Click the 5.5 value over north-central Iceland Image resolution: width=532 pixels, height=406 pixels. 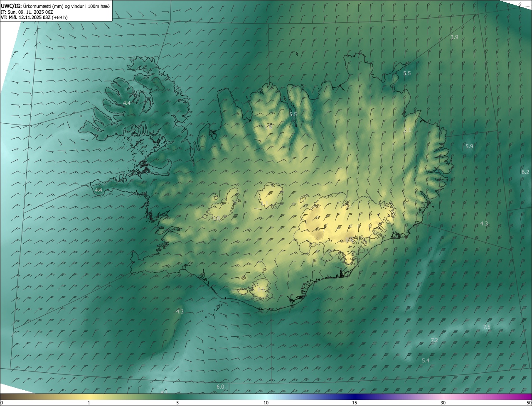293,114
